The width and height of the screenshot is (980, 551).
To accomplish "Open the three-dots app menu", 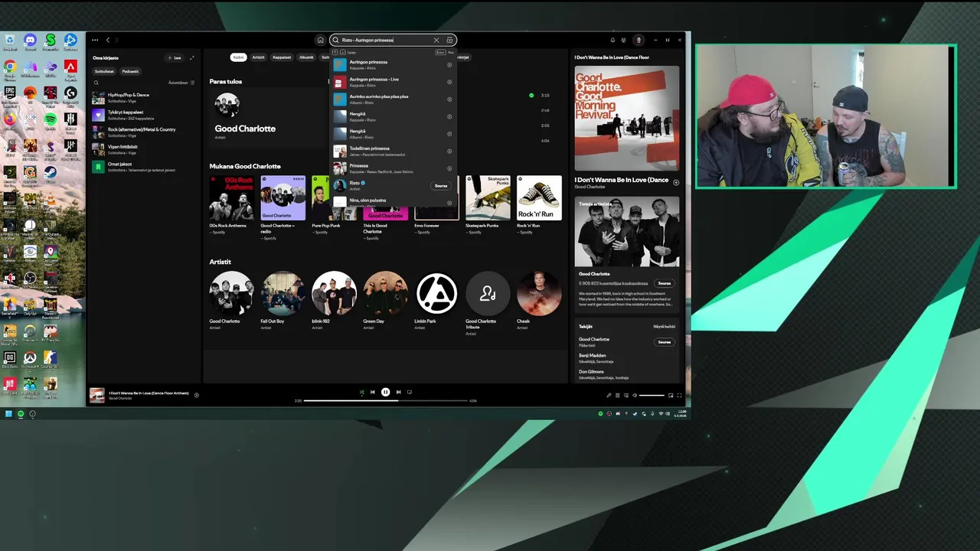I will pos(95,40).
